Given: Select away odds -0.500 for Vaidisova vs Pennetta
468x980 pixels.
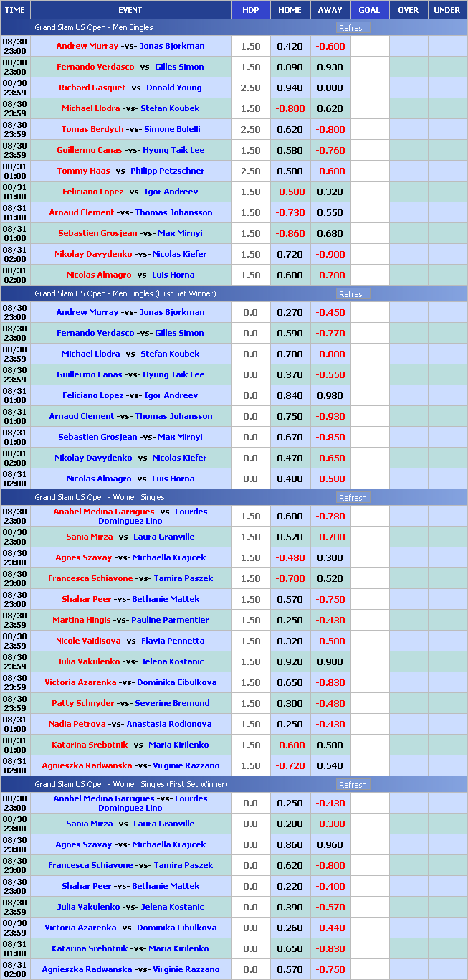Looking at the screenshot, I should [330, 641].
